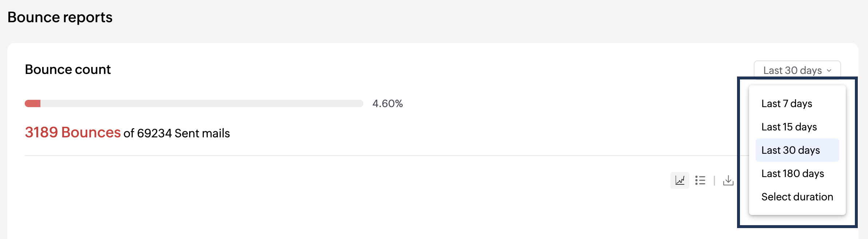Click the 69234 Sent mails text
Screen dimensions: 868x239
183,133
